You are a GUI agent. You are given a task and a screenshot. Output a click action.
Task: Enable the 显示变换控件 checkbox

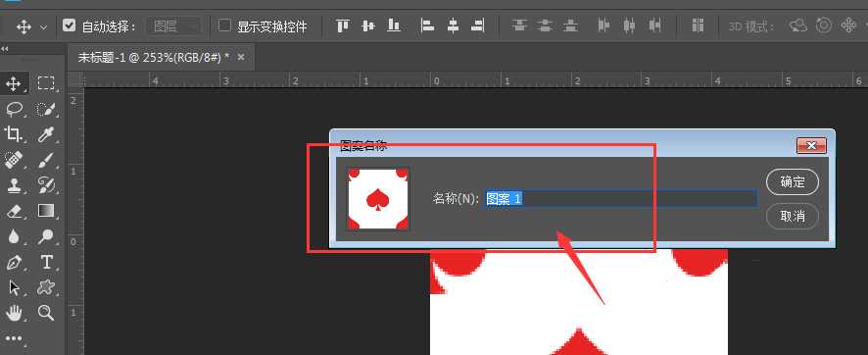coord(224,25)
